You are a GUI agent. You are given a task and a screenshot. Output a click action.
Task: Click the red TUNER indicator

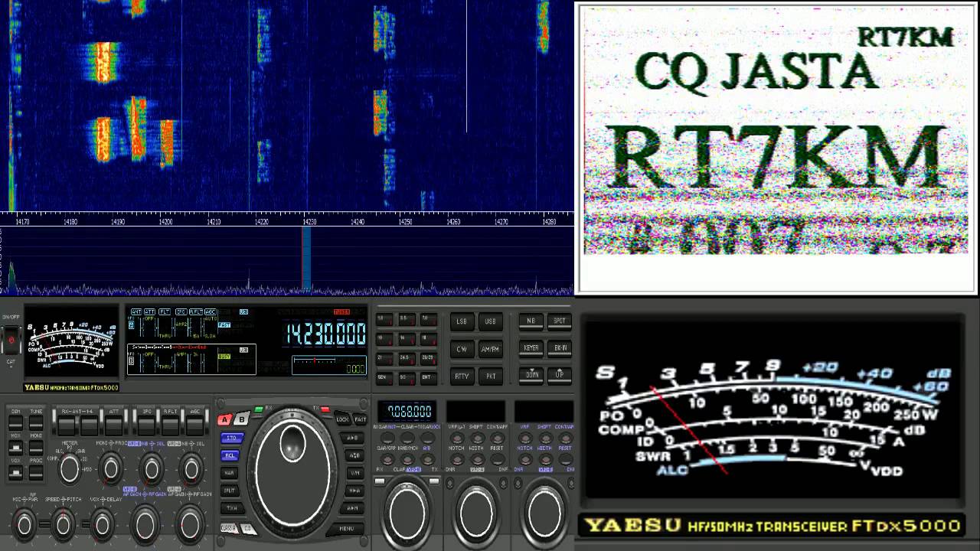pyautogui.click(x=341, y=311)
